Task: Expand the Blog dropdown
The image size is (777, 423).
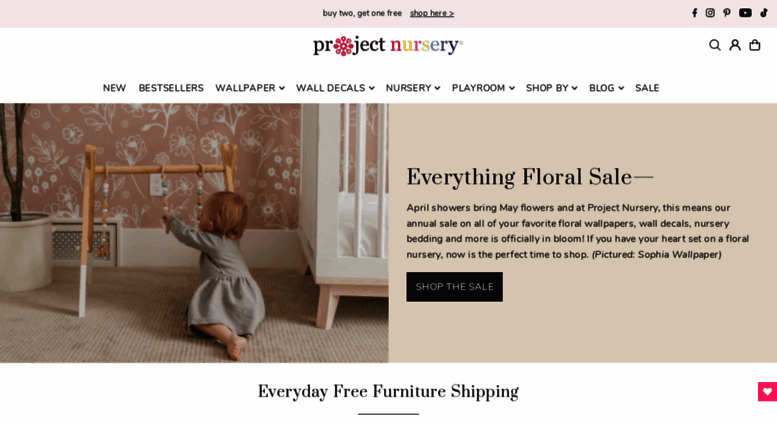Action: pyautogui.click(x=606, y=88)
